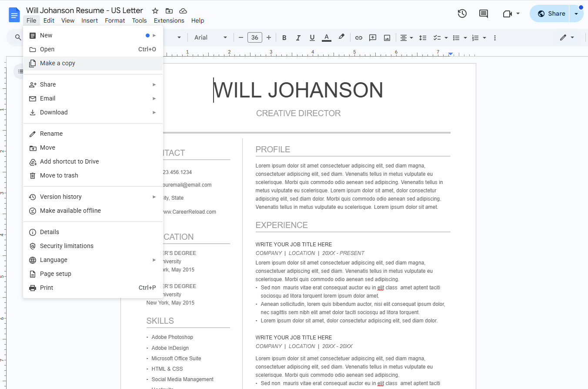Open the comments panel icon
Image resolution: width=588 pixels, height=389 pixels.
pos(483,13)
